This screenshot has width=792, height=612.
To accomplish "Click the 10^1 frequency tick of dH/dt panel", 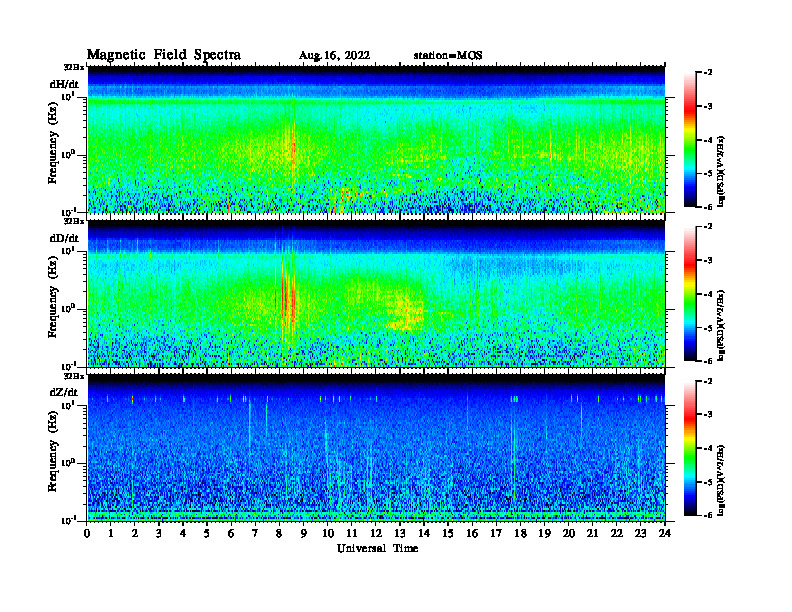I will point(68,96).
